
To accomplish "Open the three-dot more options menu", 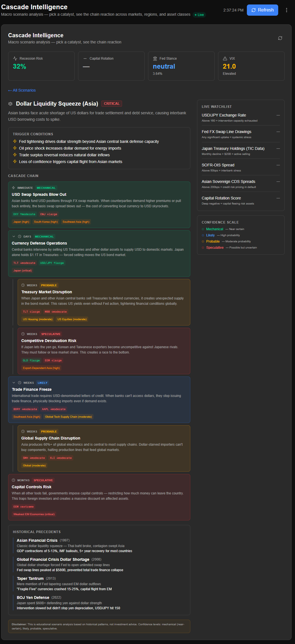I will click(x=286, y=10).
